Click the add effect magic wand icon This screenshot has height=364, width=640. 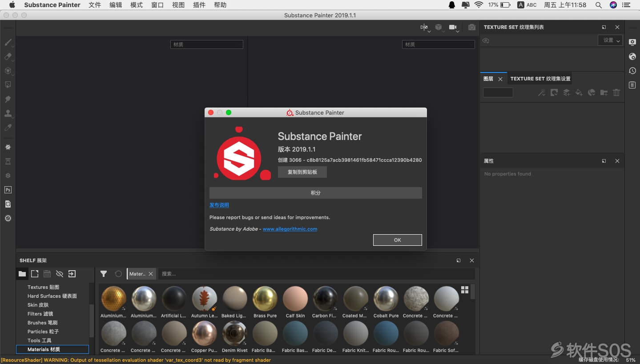[542, 92]
